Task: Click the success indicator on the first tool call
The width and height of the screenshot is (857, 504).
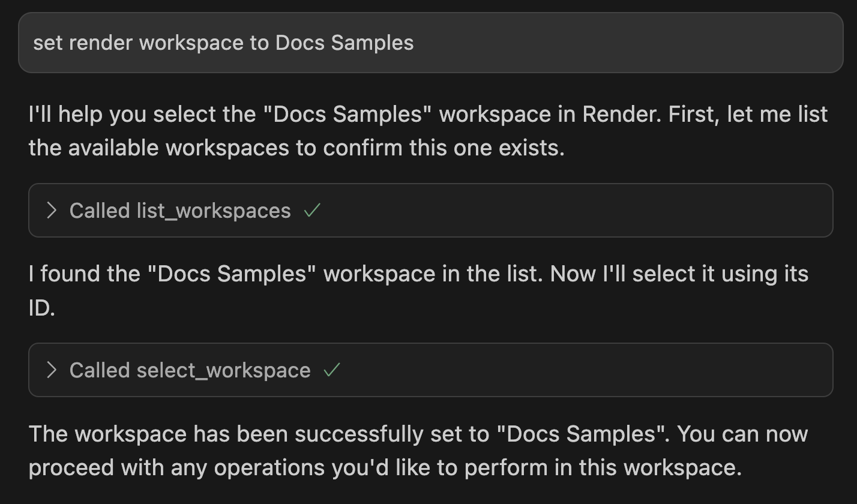Action: pyautogui.click(x=311, y=211)
